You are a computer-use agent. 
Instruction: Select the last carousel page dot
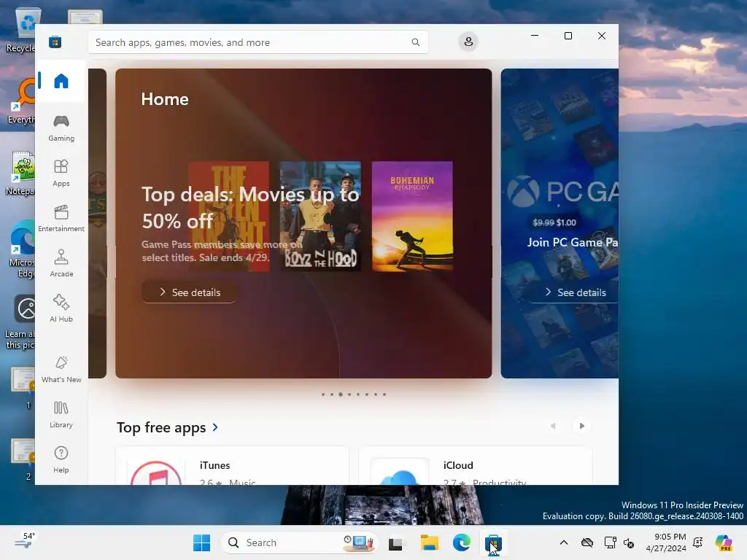point(384,394)
